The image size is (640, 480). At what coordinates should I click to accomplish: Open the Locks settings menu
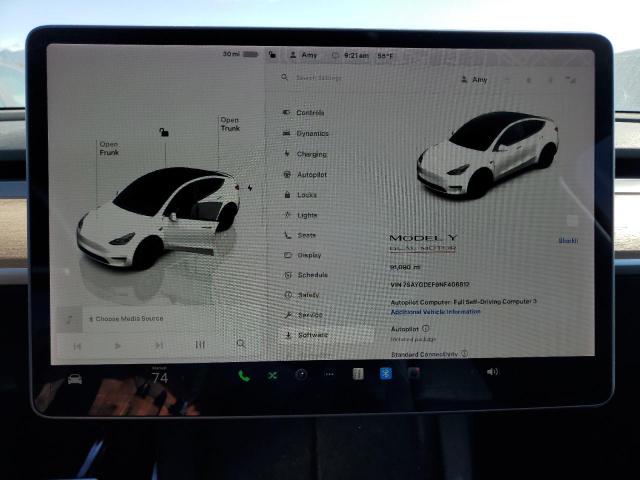point(300,195)
